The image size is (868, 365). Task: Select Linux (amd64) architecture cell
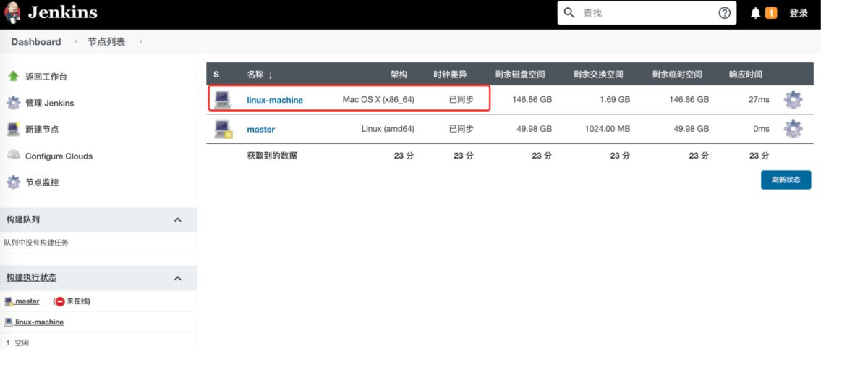pyautogui.click(x=388, y=129)
